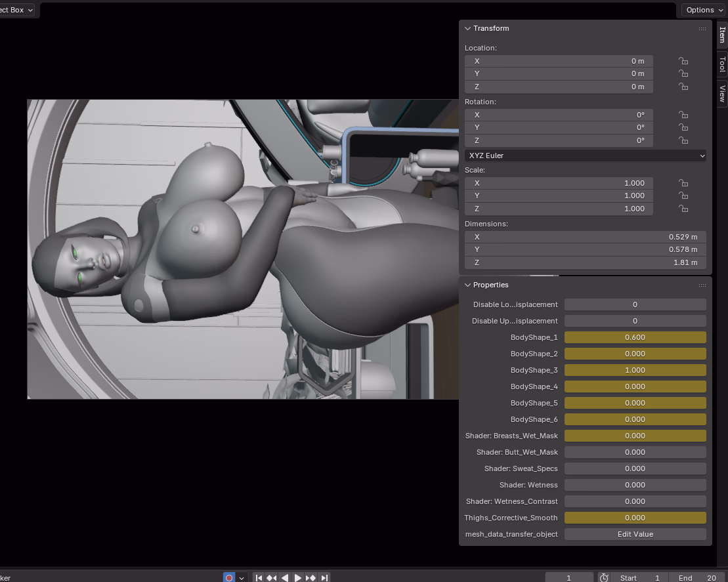
Task: Open the XYZ Euler rotation mode dropdown
Action: click(x=585, y=156)
